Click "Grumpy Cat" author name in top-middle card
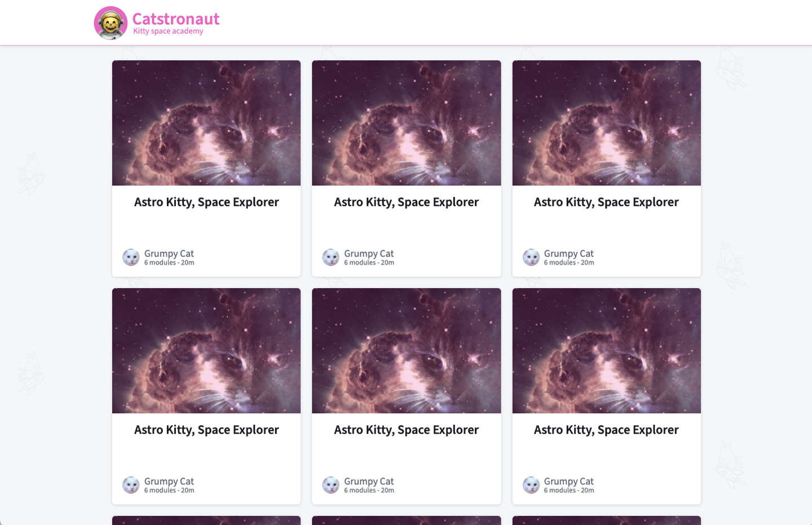Screen dimensions: 812x525 pos(369,254)
